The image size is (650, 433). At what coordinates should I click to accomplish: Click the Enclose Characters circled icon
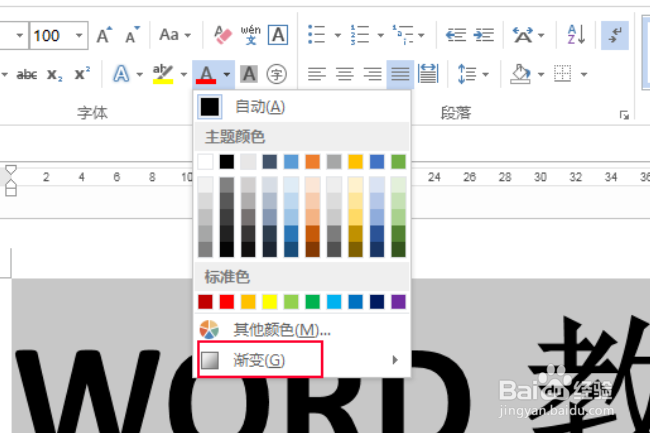tap(276, 74)
